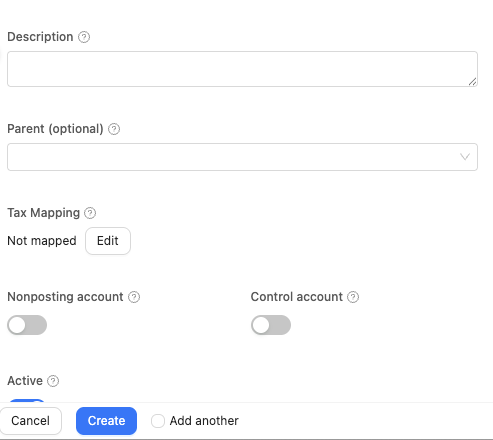The height and width of the screenshot is (440, 493).
Task: Open the Control account help icon
Action: tap(353, 297)
